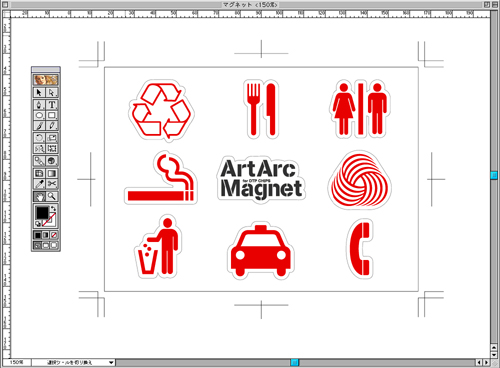The height and width of the screenshot is (368, 500).
Task: Select the Pen tool
Action: [x=39, y=105]
